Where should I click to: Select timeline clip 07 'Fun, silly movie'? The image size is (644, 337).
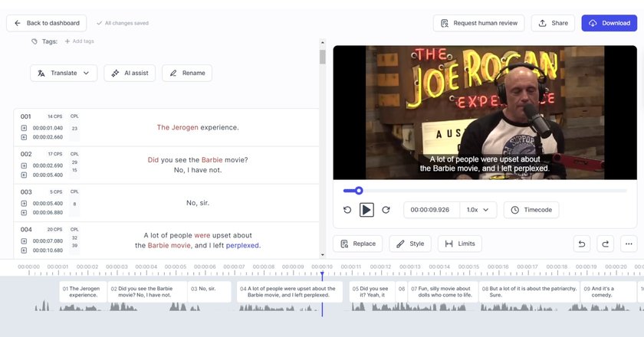pos(443,292)
